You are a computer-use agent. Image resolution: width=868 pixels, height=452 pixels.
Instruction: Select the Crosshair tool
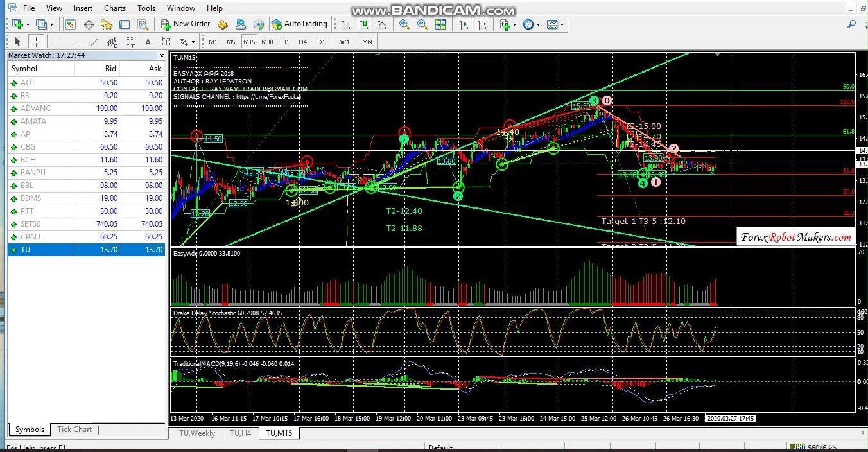point(36,42)
